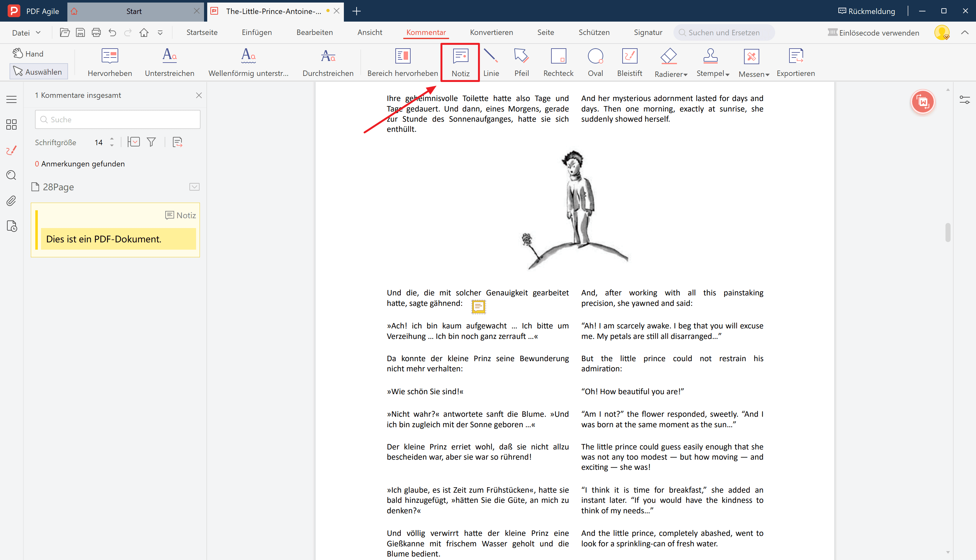Open Rückmeldung feedback
This screenshot has height=560, width=976.
click(866, 11)
